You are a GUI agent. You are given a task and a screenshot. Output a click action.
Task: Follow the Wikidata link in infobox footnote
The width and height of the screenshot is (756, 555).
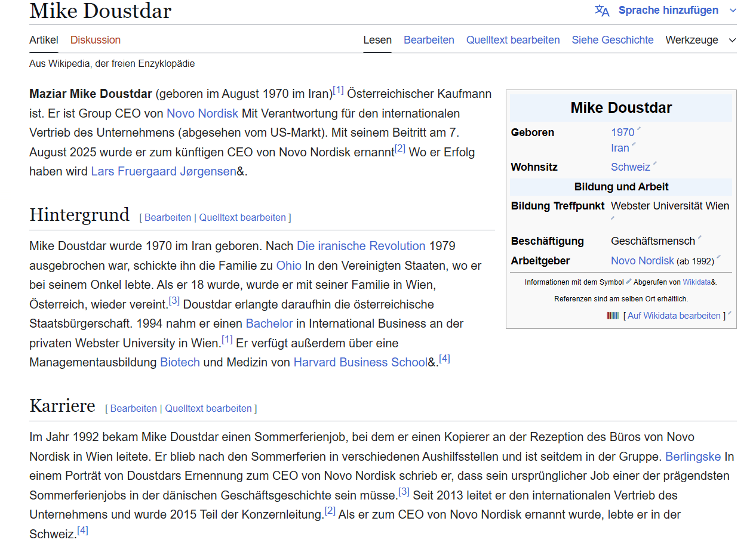697,282
